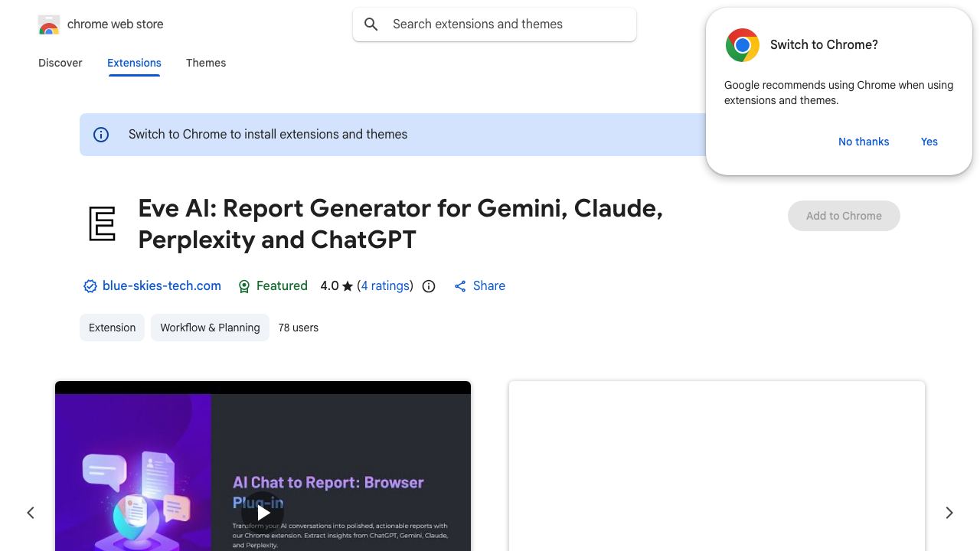The width and height of the screenshot is (980, 551).
Task: Click the Switch to Chrome? popup heading
Action: click(824, 45)
